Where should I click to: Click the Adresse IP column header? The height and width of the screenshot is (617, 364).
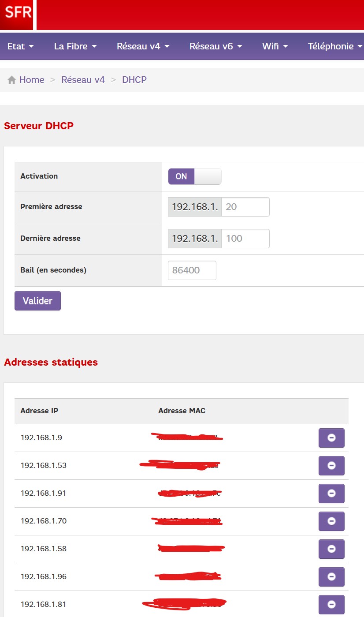(39, 411)
